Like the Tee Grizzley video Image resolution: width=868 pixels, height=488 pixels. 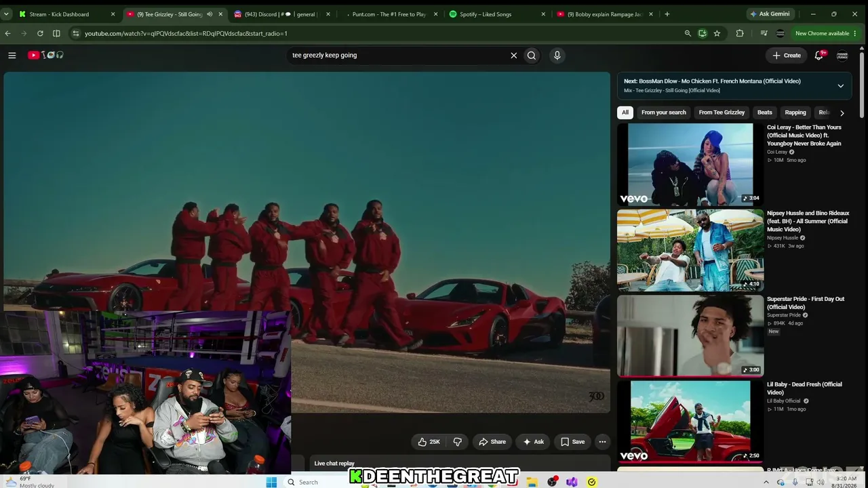[429, 442]
